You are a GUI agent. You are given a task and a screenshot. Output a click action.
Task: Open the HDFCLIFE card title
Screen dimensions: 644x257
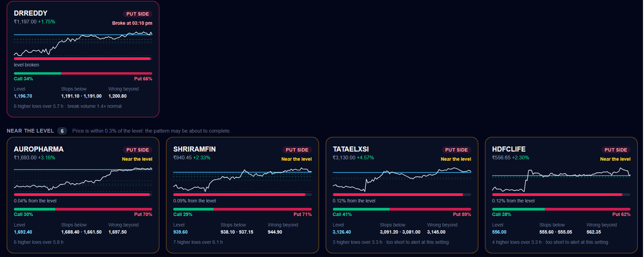pos(509,149)
